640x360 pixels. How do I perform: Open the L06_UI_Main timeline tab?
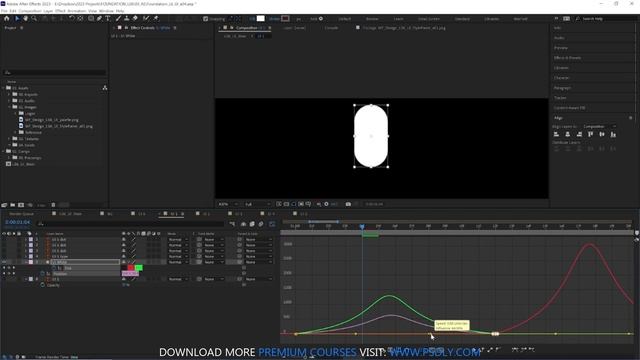(x=71, y=214)
